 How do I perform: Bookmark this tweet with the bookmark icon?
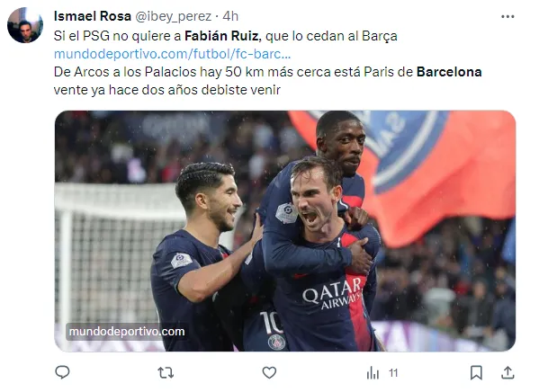476,373
